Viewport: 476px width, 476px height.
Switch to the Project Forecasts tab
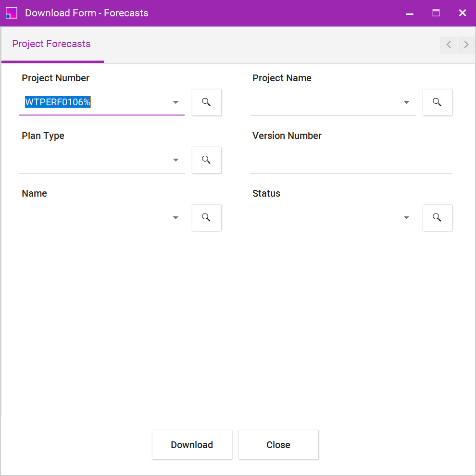(51, 44)
